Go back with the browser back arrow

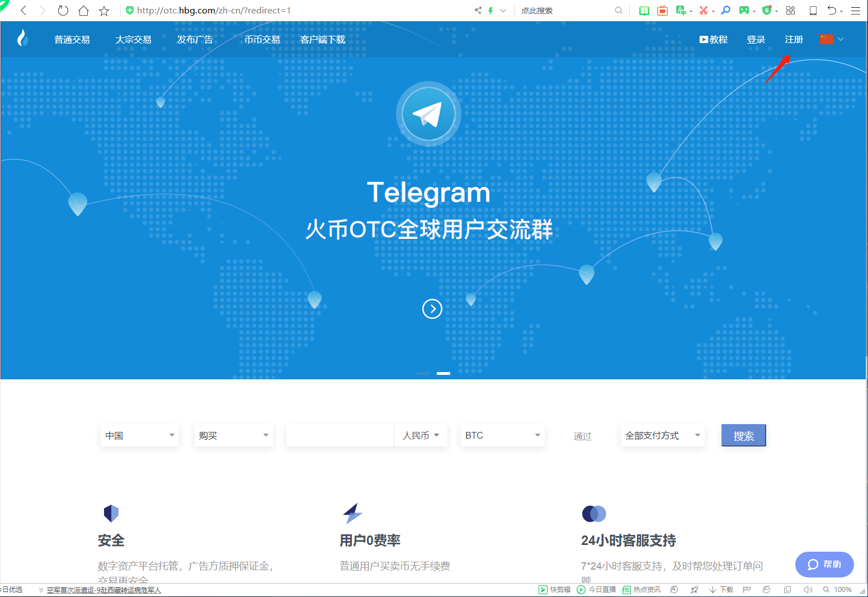point(23,11)
